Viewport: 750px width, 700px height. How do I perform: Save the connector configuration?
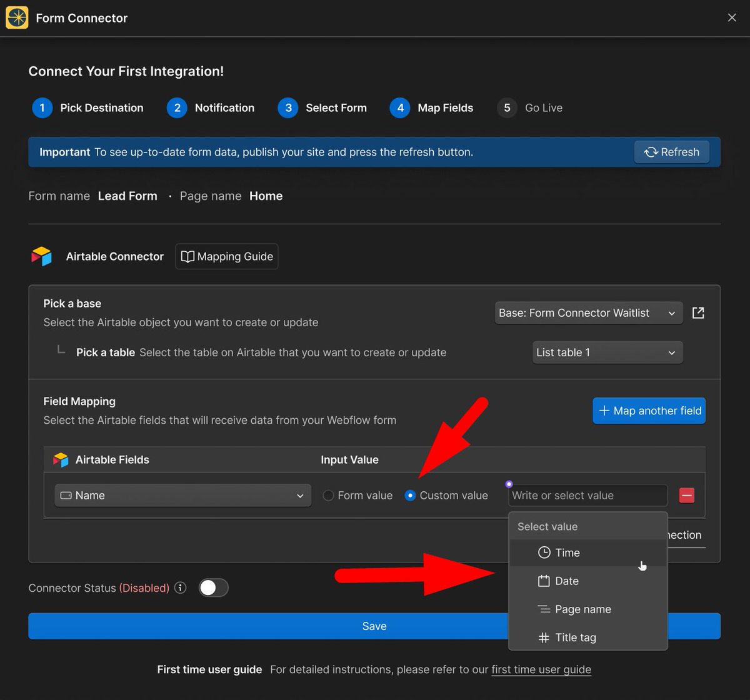pyautogui.click(x=374, y=626)
